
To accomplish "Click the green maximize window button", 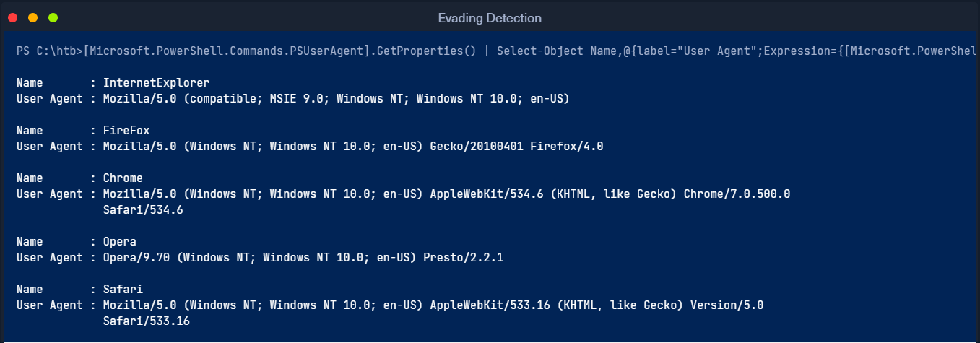I will pos(53,17).
